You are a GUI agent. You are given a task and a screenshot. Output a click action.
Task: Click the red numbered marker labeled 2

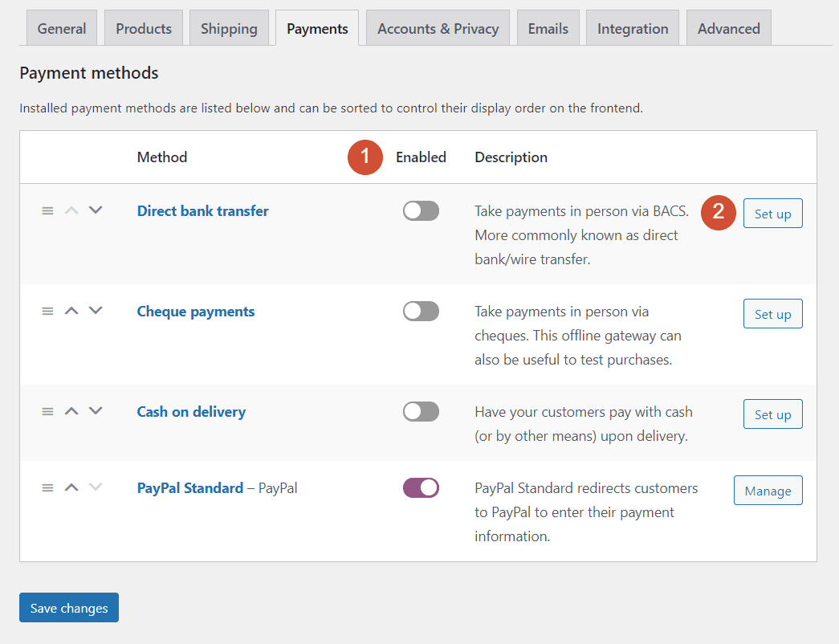tap(719, 213)
